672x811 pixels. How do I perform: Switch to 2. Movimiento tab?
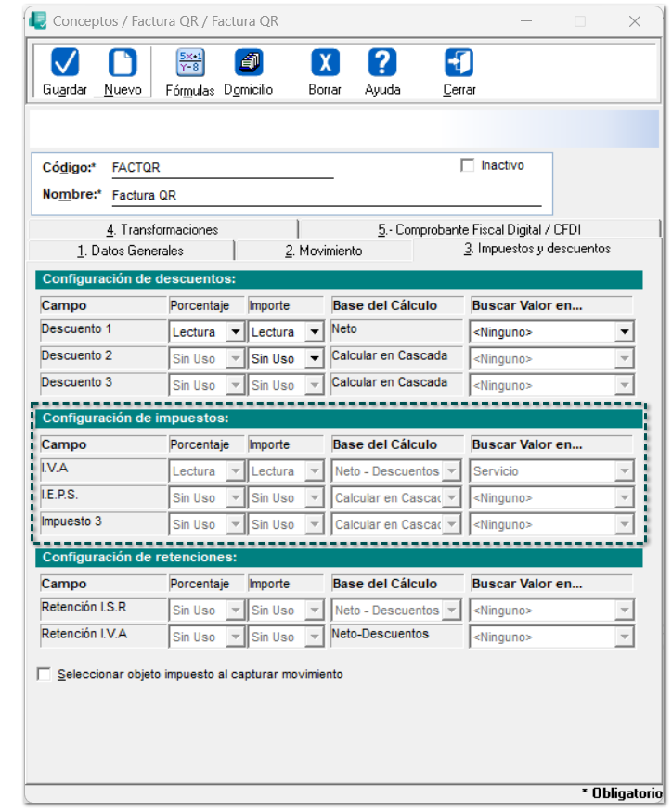click(x=324, y=251)
